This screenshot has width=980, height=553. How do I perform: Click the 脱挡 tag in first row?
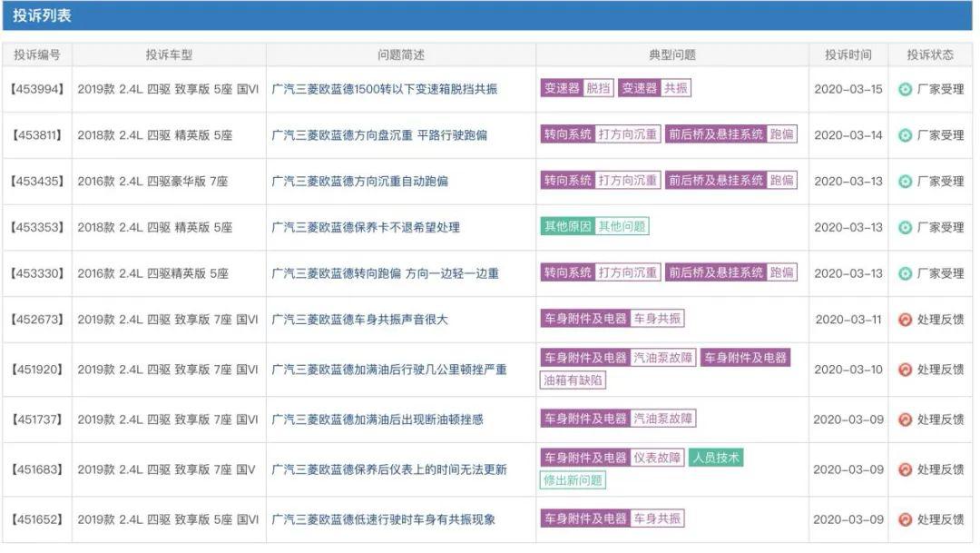point(598,88)
